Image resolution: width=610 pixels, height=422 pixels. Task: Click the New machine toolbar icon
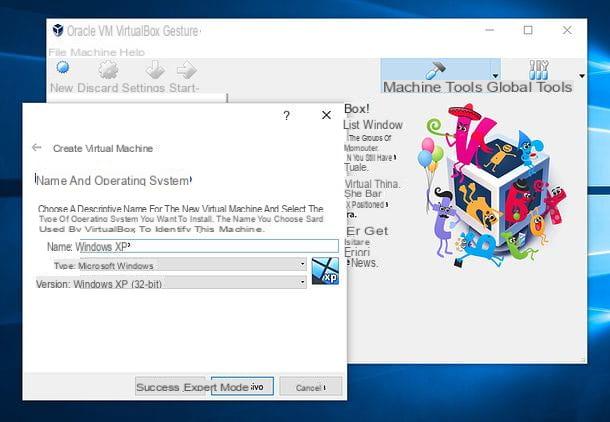pos(63,68)
